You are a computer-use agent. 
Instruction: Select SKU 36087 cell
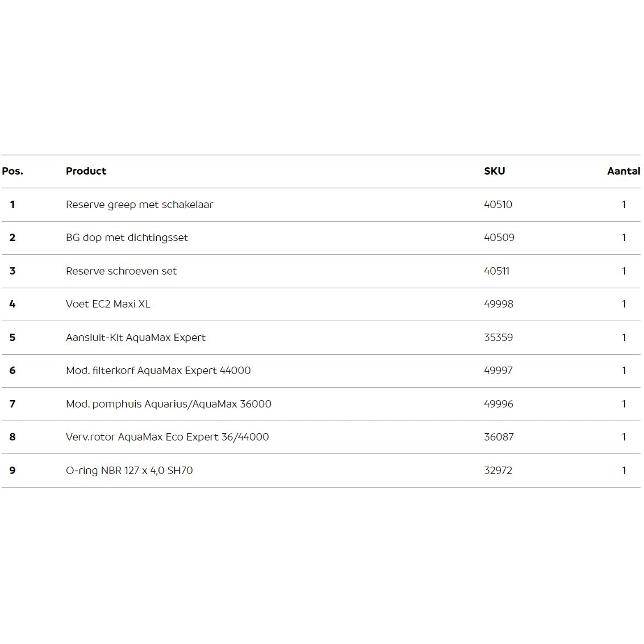(x=498, y=437)
